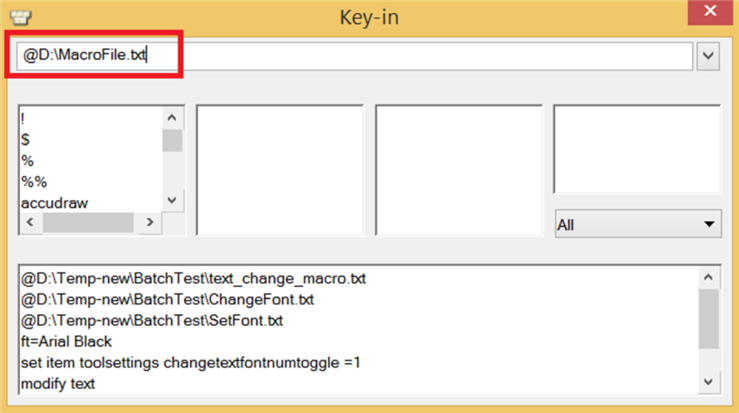This screenshot has width=739, height=413.
Task: Click the keyword list scroll-down arrow
Action: coord(172,200)
